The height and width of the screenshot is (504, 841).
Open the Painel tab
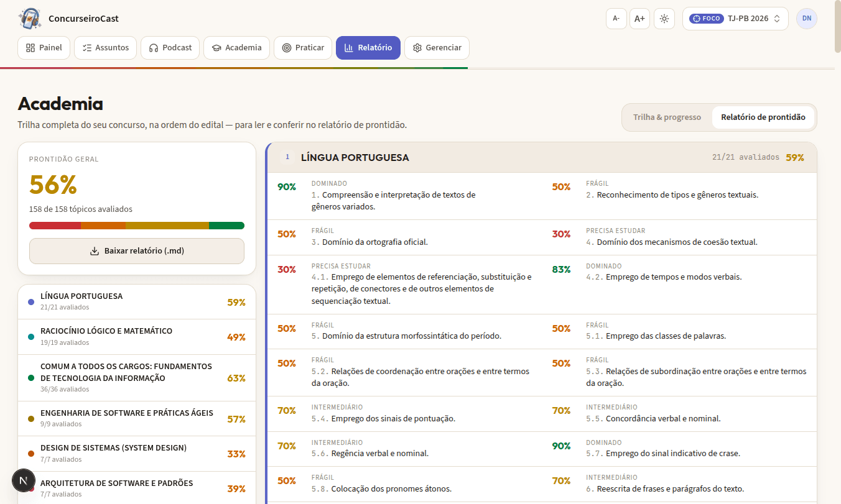[44, 48]
